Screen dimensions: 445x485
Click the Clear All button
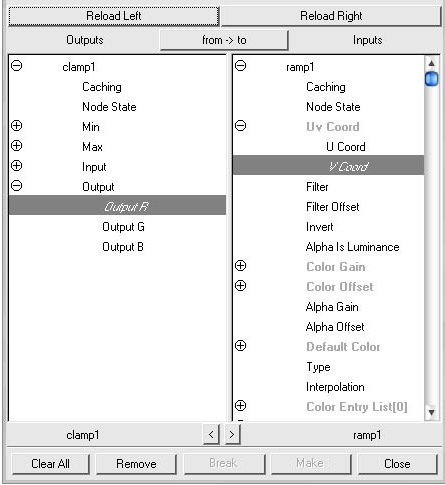point(50,464)
